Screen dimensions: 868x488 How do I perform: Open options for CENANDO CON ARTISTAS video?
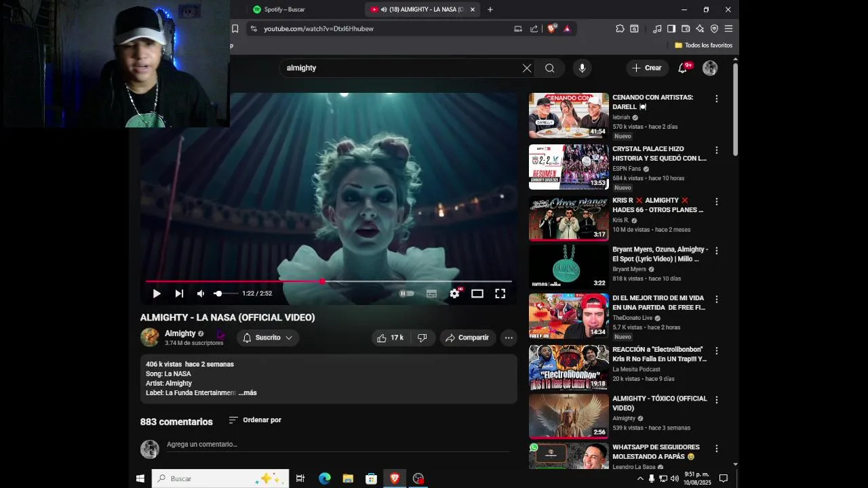coord(716,99)
